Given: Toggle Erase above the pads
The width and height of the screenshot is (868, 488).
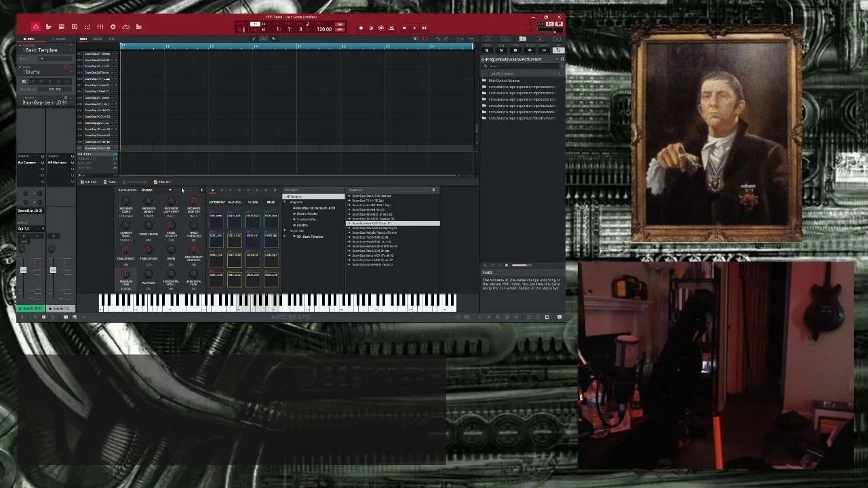Looking at the screenshot, I should click(x=271, y=202).
